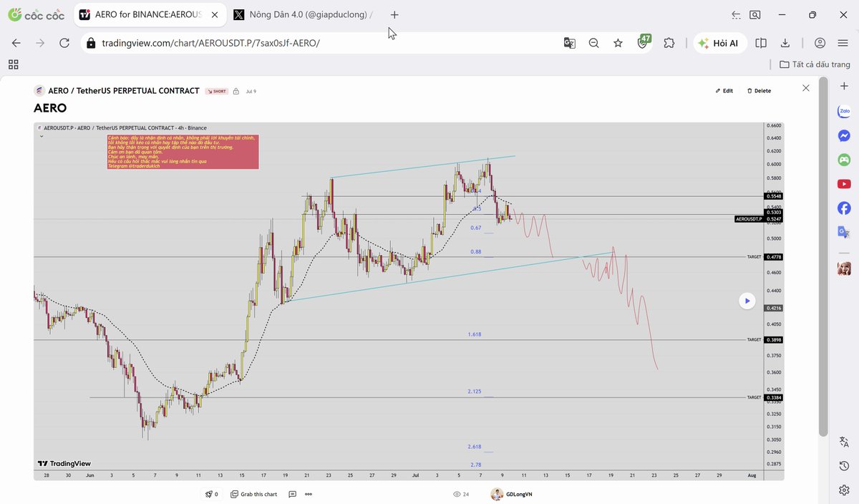Open the Cốc Cốc main menu
Image resolution: width=859 pixels, height=504 pixels.
click(x=843, y=43)
